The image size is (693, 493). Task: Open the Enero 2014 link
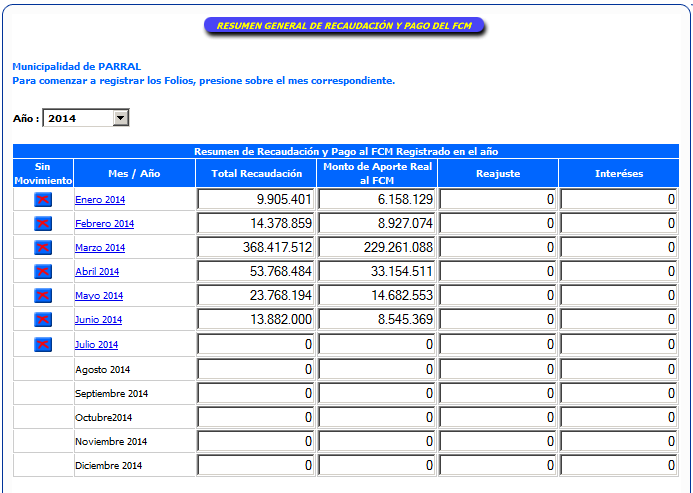(x=100, y=199)
